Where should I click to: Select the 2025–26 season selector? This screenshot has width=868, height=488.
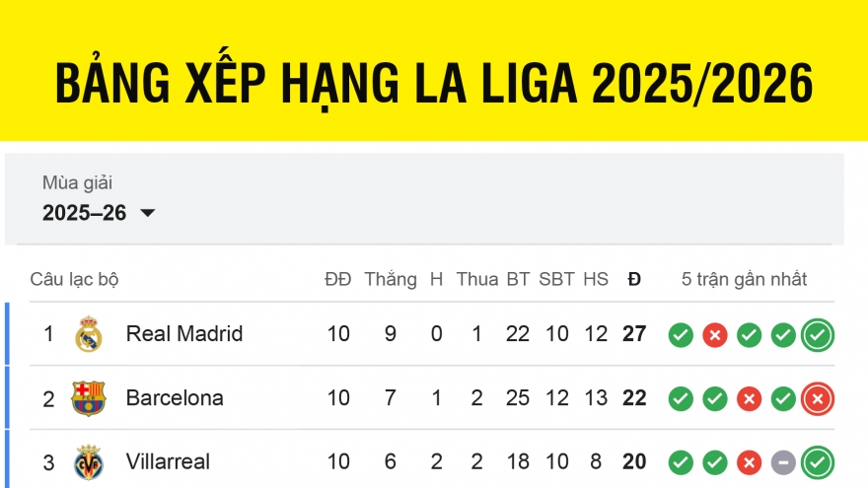coord(85,213)
